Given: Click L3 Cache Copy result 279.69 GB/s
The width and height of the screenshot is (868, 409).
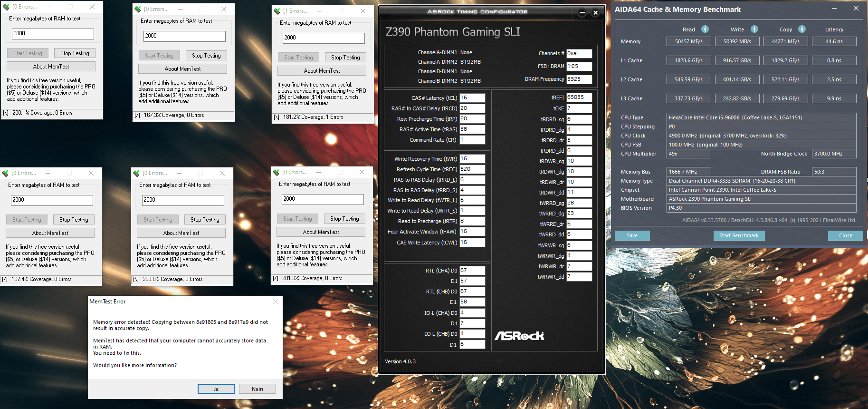Looking at the screenshot, I should [785, 98].
